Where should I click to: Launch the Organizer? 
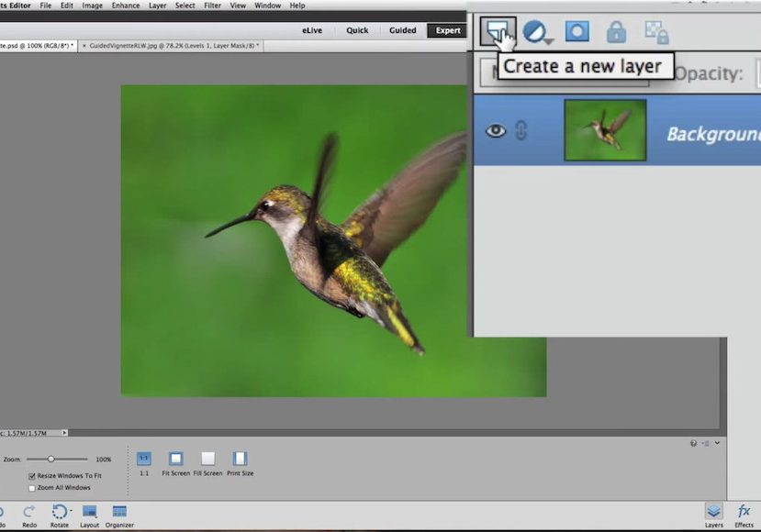click(119, 516)
